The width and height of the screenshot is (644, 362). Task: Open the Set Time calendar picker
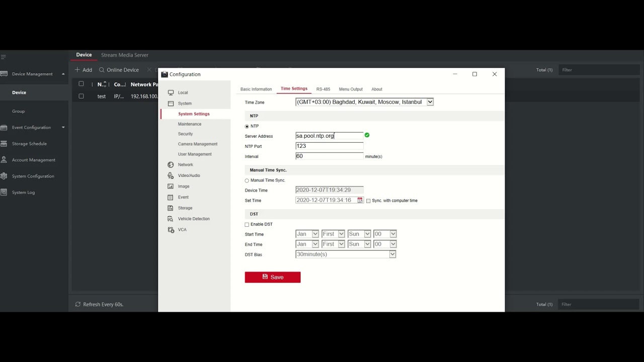(359, 200)
